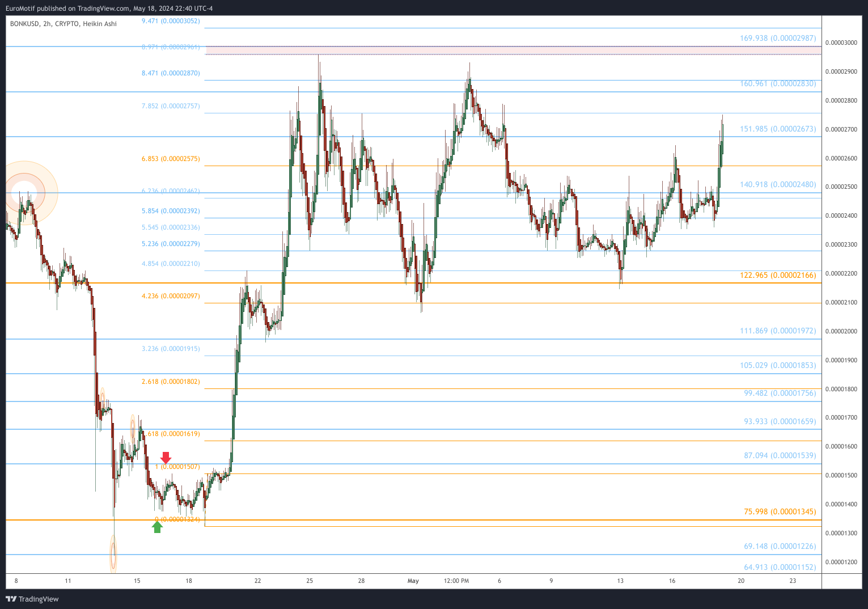The width and height of the screenshot is (868, 609).
Task: Select the 3.236 (0.00001915) Fibonacci label
Action: [171, 349]
